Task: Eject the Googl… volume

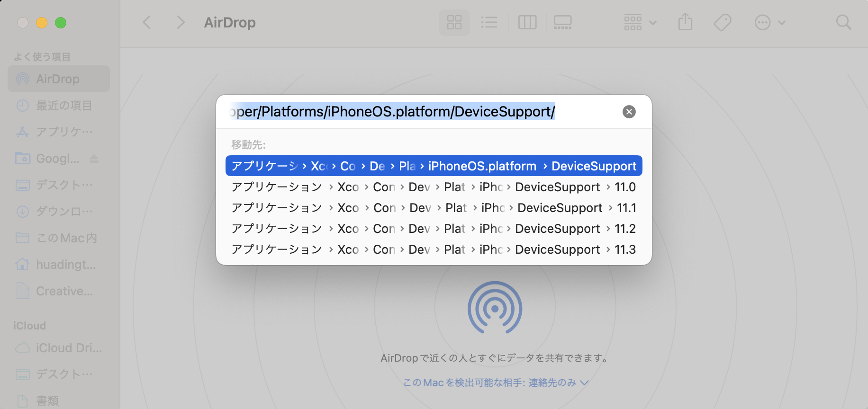Action: 94,159
